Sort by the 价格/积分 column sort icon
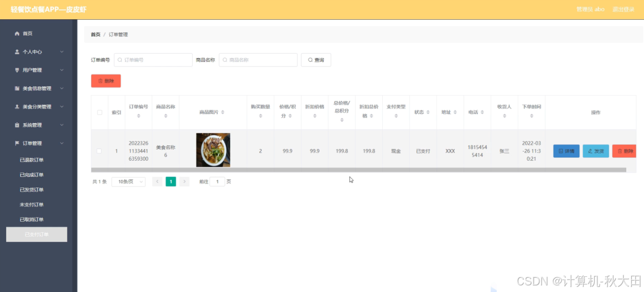 pos(290,116)
